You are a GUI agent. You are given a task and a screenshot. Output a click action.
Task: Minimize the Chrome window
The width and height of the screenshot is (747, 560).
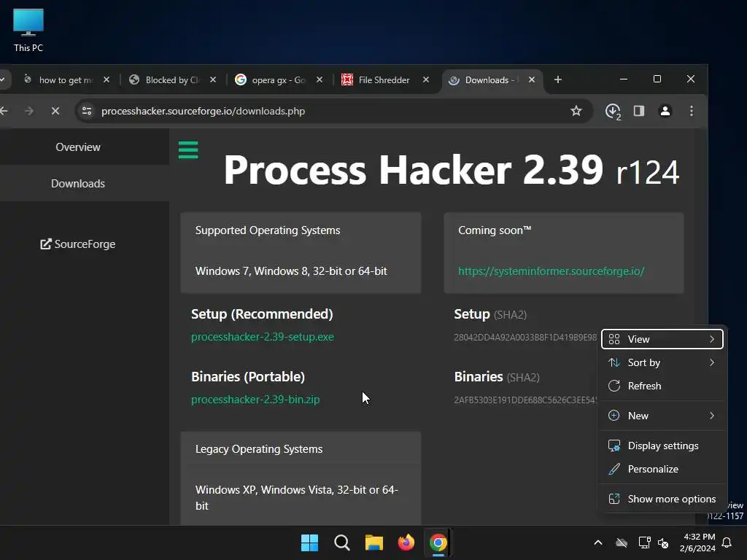(624, 79)
